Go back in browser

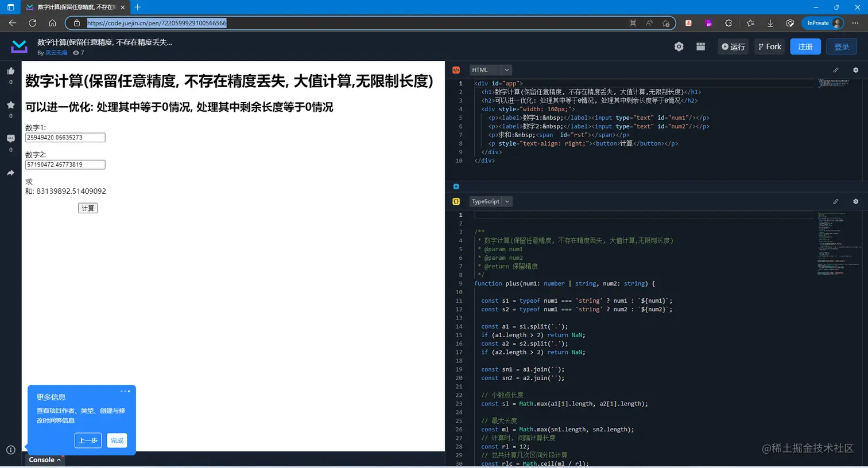pos(12,23)
